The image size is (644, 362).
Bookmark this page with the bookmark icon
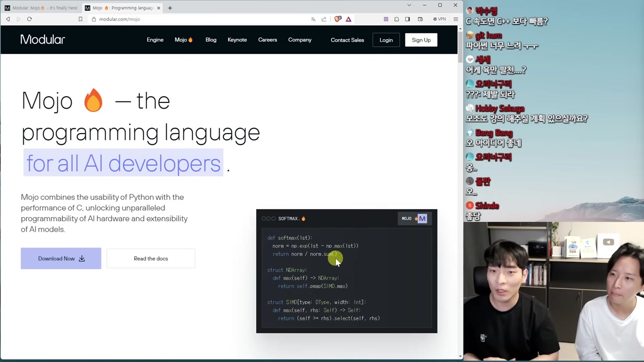click(80, 19)
